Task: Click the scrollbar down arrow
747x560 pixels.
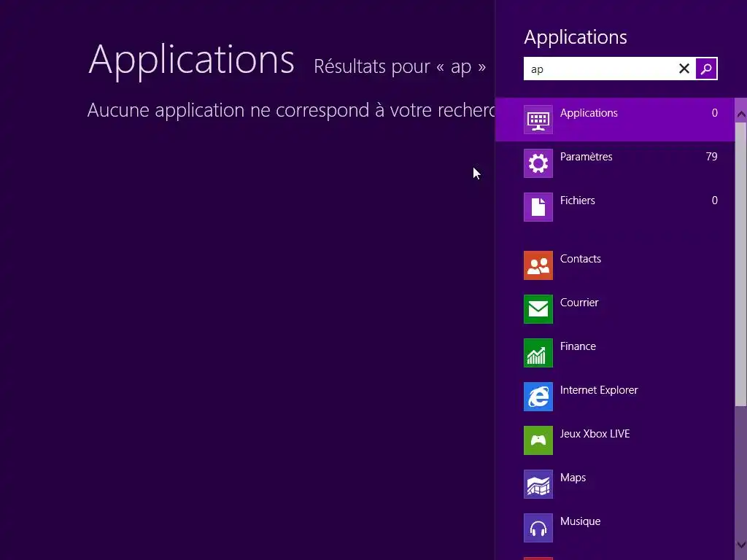Action: click(x=741, y=545)
